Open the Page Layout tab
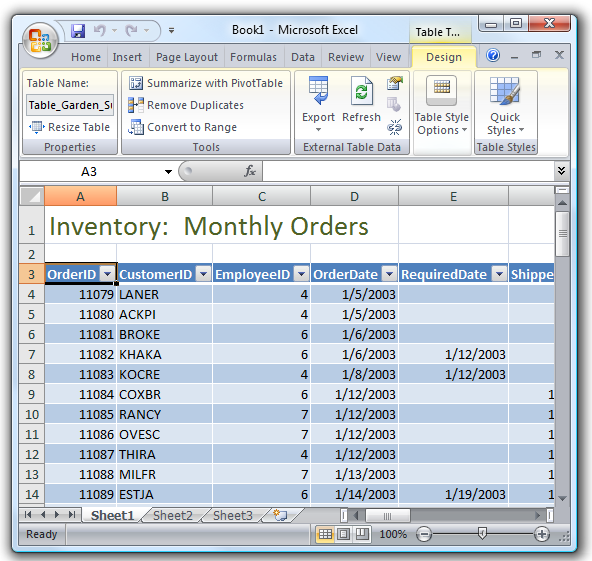This screenshot has width=592, height=561. point(187,57)
